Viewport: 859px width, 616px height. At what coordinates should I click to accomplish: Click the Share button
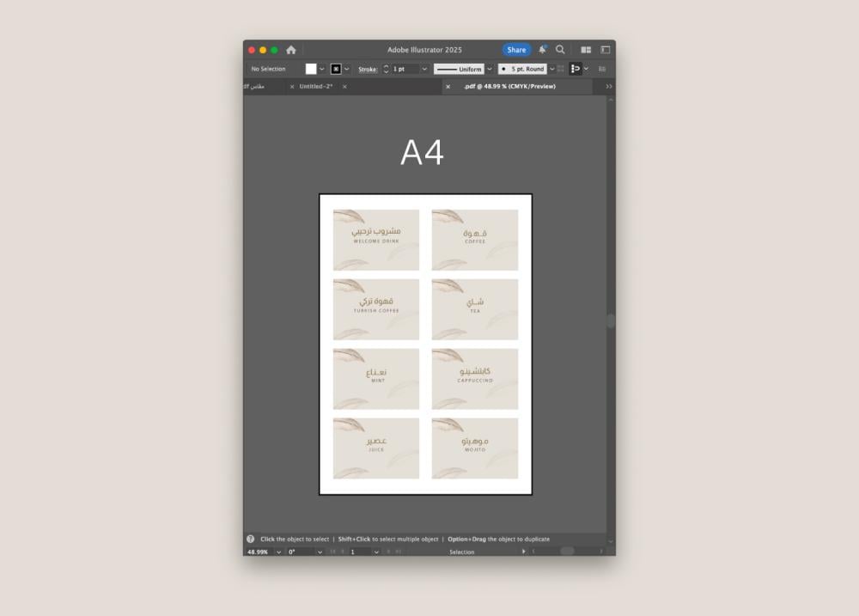pyautogui.click(x=516, y=50)
